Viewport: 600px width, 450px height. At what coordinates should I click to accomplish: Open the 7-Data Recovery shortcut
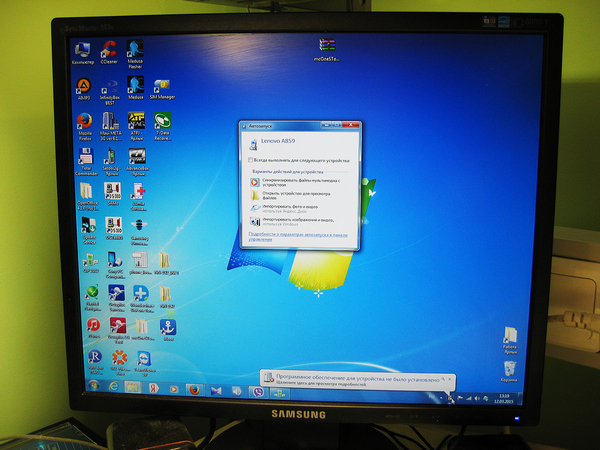(x=163, y=126)
